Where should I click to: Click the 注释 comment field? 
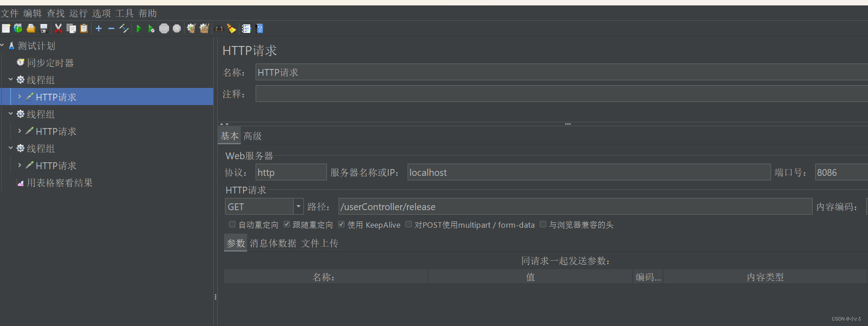[561, 94]
